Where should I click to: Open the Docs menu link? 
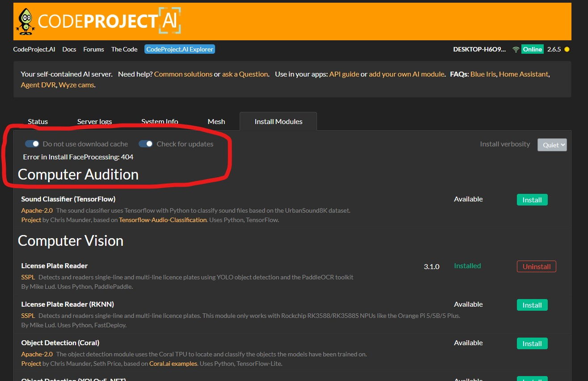[69, 49]
